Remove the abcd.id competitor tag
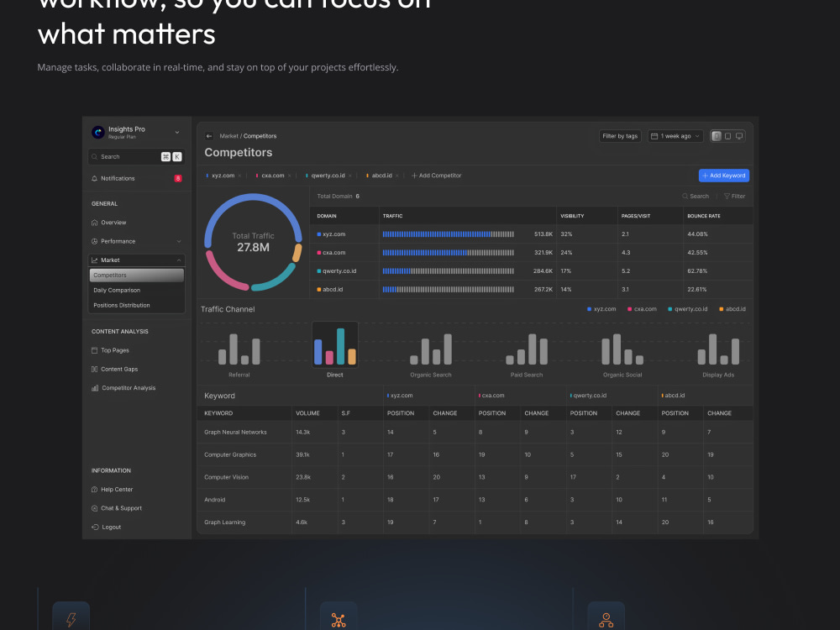840x630 pixels. pyautogui.click(x=397, y=176)
